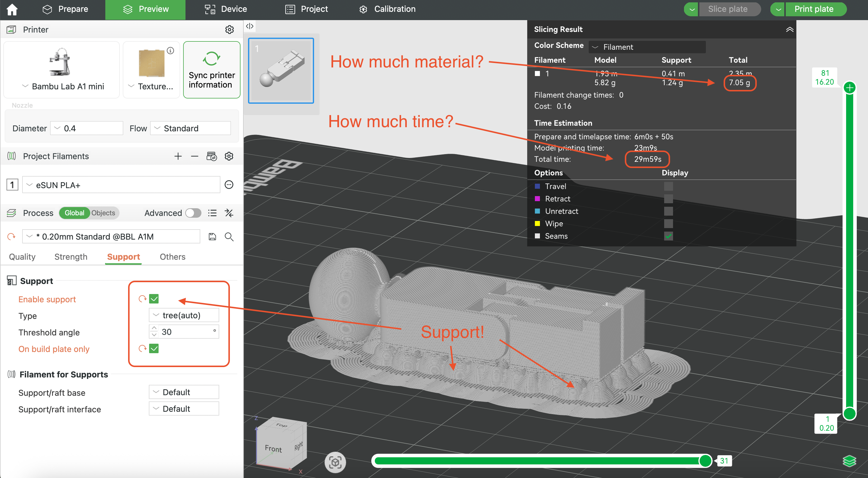Image resolution: width=868 pixels, height=478 pixels.
Task: Open the support Type dropdown
Action: (x=184, y=315)
